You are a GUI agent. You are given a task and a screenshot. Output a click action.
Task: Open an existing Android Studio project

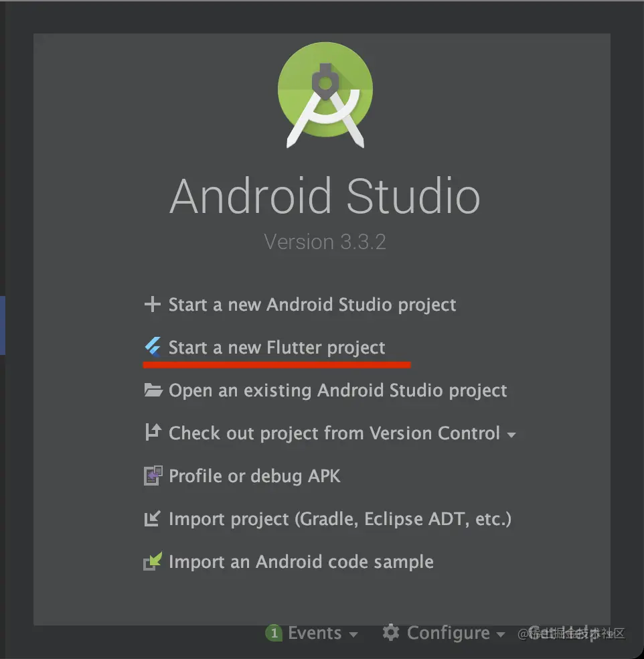pos(338,390)
